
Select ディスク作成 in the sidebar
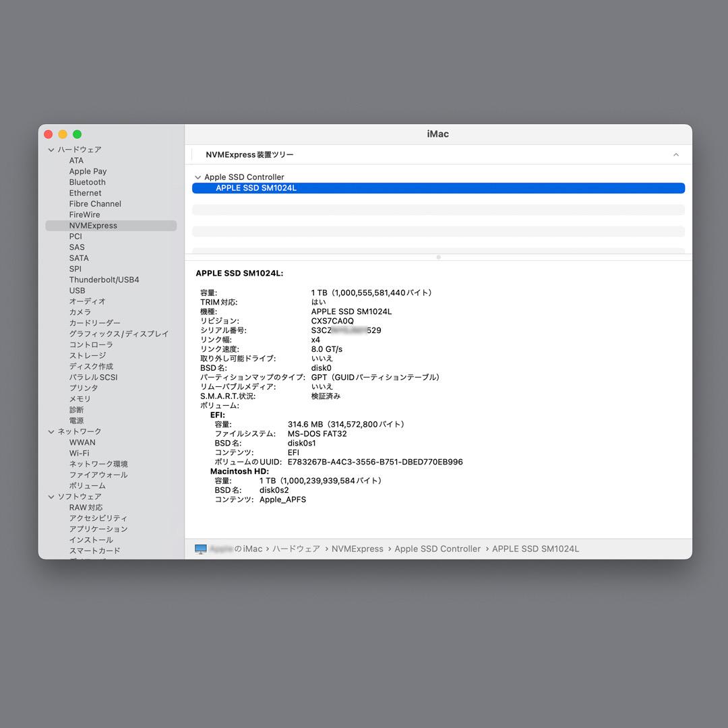pos(91,366)
